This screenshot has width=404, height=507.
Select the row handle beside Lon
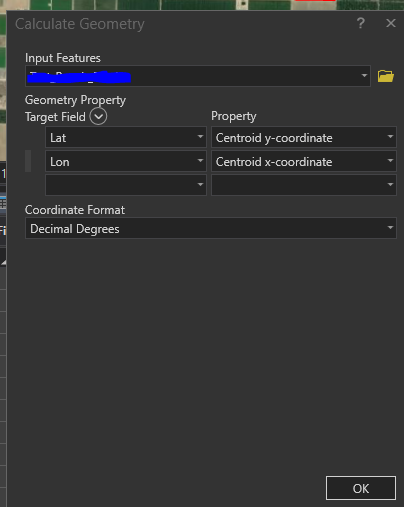coord(28,161)
